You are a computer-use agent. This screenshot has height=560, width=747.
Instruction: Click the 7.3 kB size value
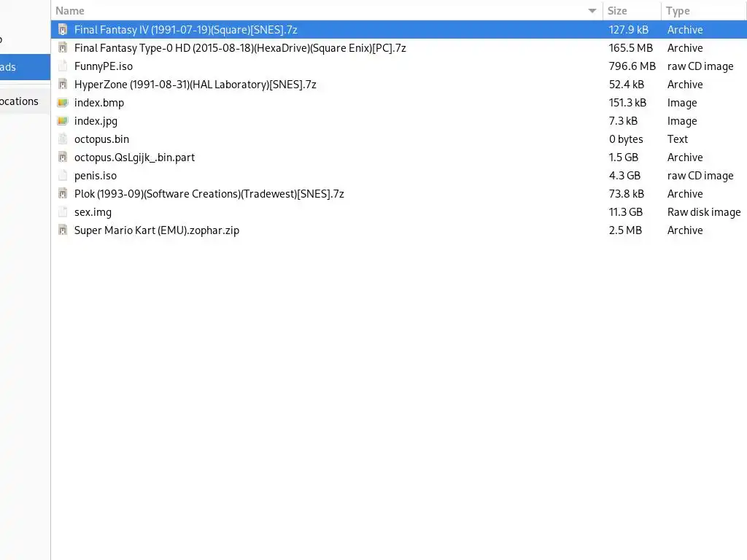[623, 120]
